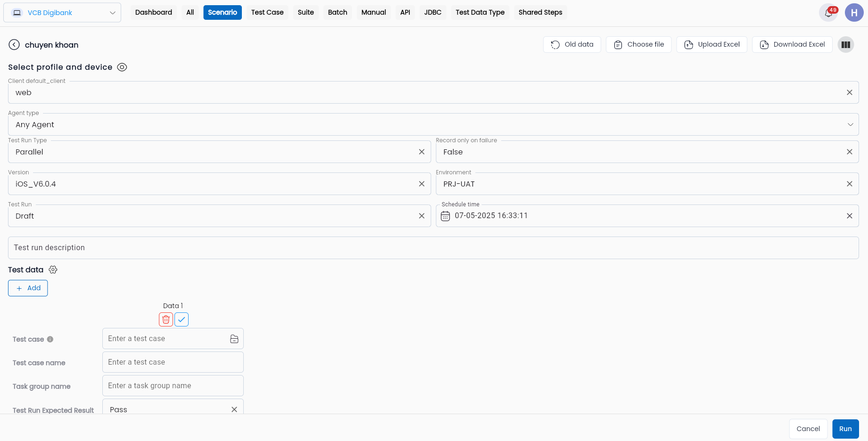Delete Data 1 with trash icon
Image resolution: width=868 pixels, height=441 pixels.
click(166, 319)
